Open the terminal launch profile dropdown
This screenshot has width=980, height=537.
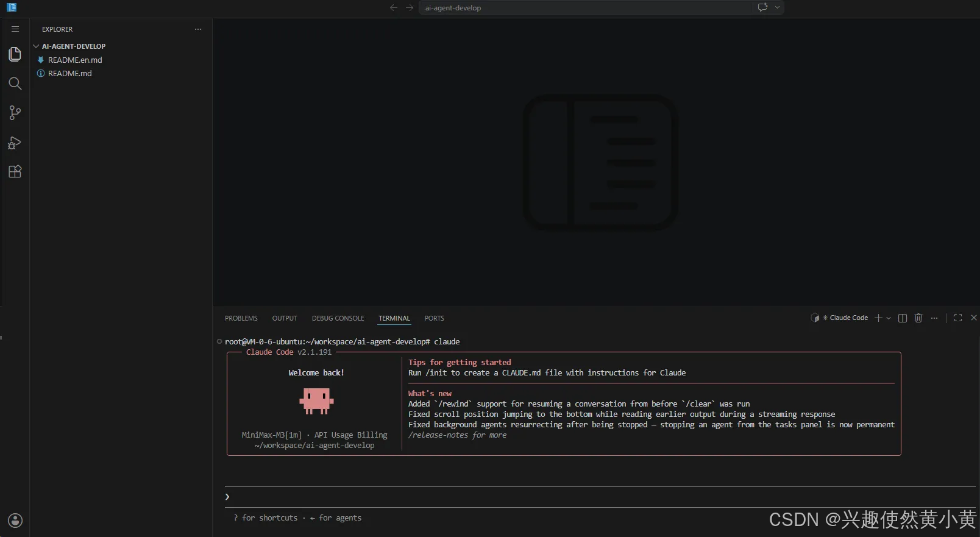coord(889,318)
